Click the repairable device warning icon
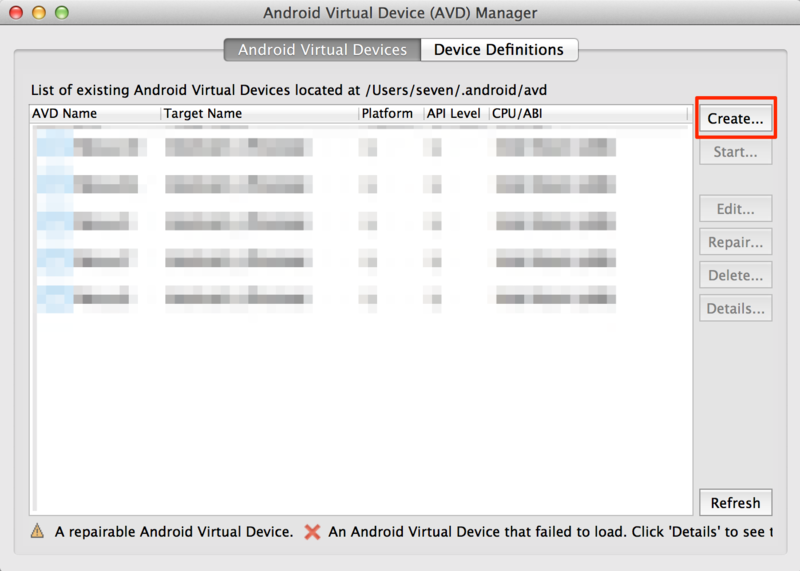The width and height of the screenshot is (800, 571). [37, 531]
